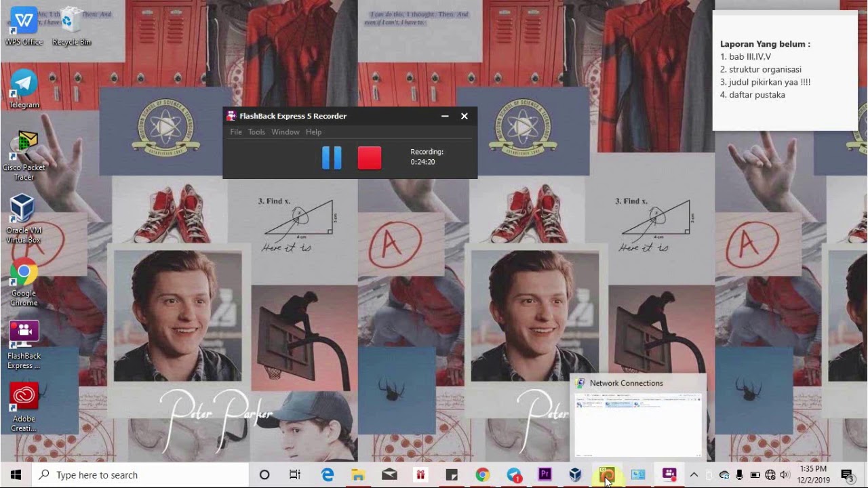Viewport: 868px width, 488px height.
Task: Select the FlashBack Express desktop shortcut
Action: pyautogui.click(x=24, y=345)
